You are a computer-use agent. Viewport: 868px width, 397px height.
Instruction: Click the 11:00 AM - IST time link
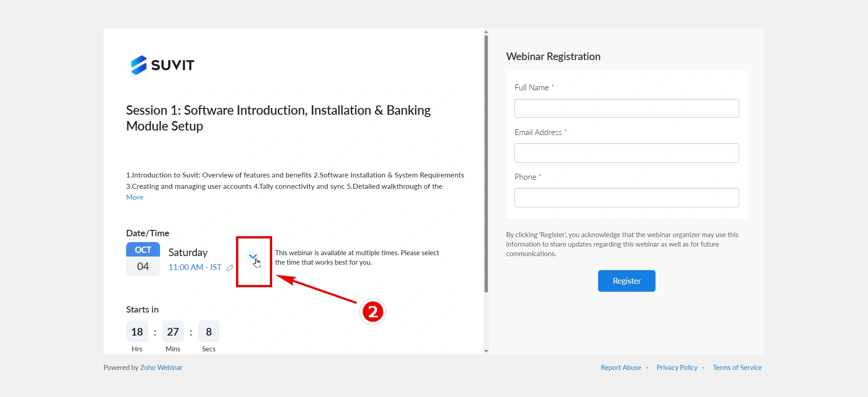pyautogui.click(x=195, y=267)
